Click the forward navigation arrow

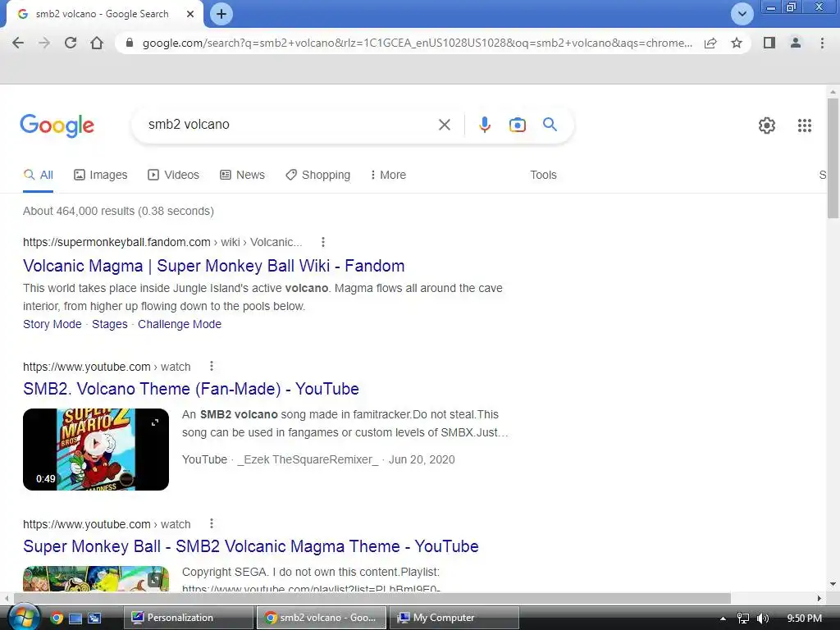[x=44, y=43]
